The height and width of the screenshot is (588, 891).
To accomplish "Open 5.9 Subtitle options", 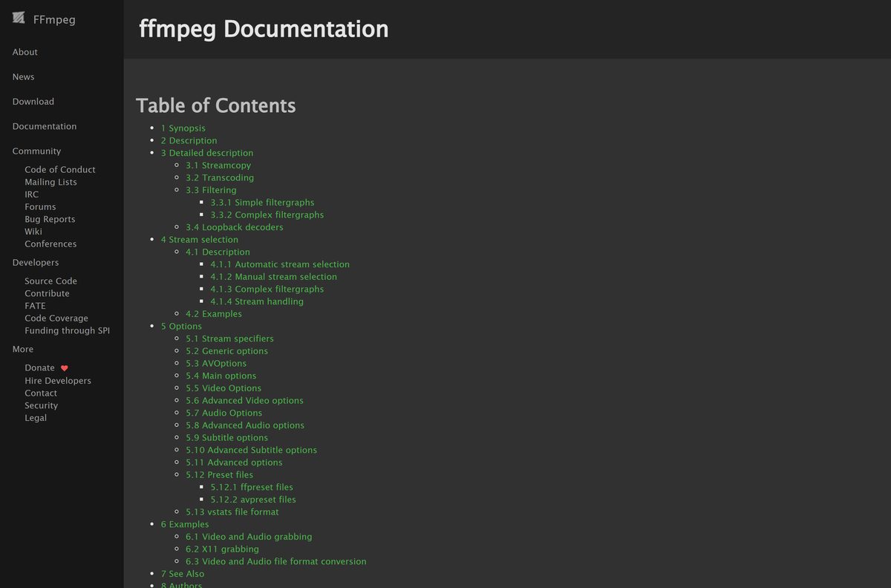I will (x=226, y=437).
